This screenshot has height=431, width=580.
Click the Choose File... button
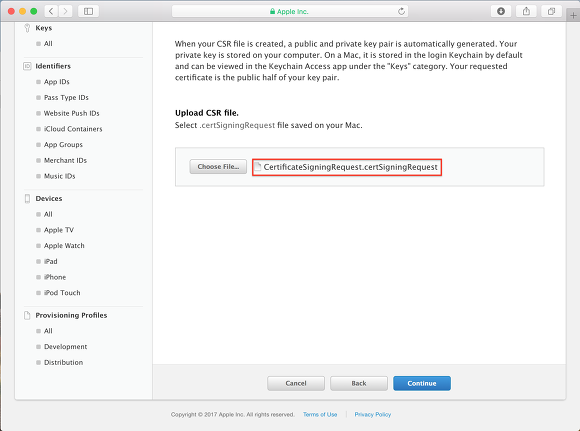[218, 167]
